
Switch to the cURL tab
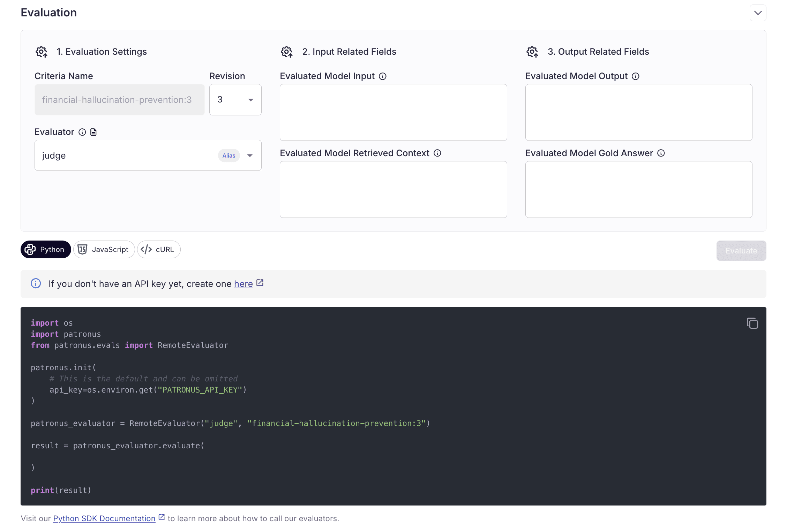(159, 249)
